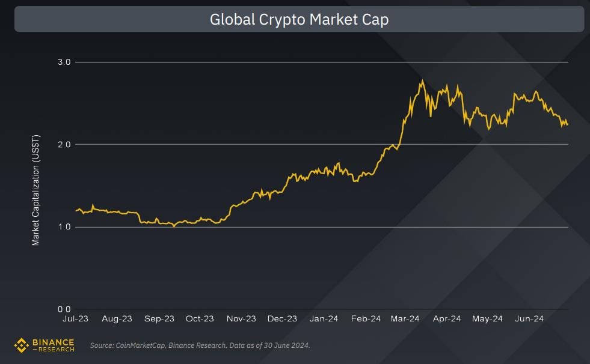Image resolution: width=590 pixels, height=364 pixels.
Task: Select the Mar-24 x-axis label
Action: (405, 319)
